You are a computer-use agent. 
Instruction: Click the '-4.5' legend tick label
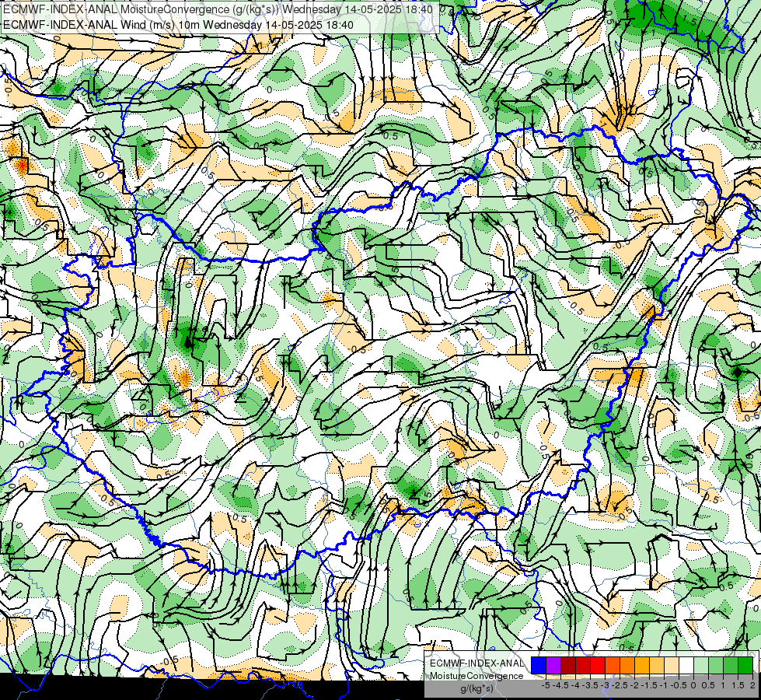pyautogui.click(x=560, y=685)
